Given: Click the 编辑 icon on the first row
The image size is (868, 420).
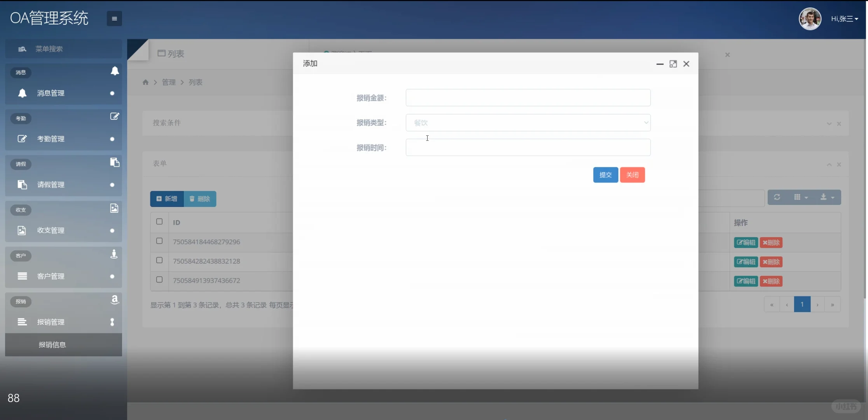Looking at the screenshot, I should [x=746, y=242].
